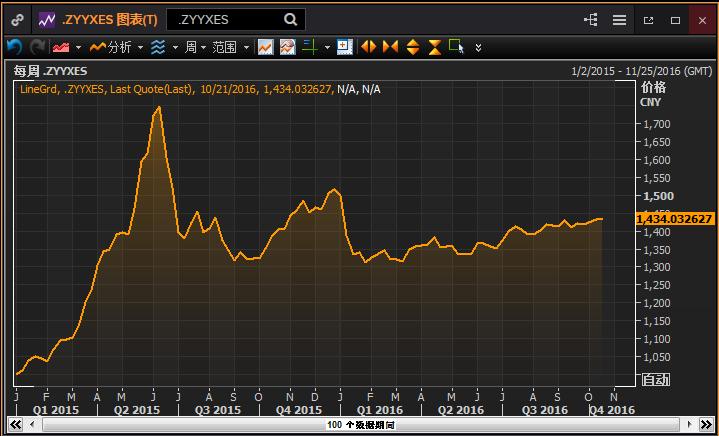Click the 1,434.032627 price tag
This screenshot has height=436, width=719.
[x=675, y=219]
